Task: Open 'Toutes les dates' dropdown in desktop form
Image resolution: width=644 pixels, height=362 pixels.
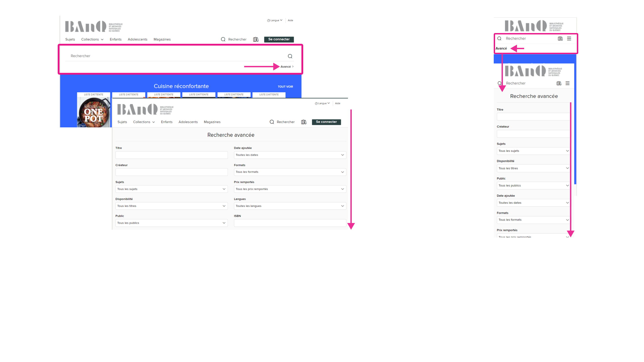Action: (290, 155)
